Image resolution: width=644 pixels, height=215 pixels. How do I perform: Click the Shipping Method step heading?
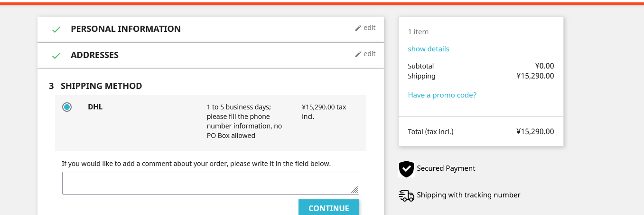point(101,86)
